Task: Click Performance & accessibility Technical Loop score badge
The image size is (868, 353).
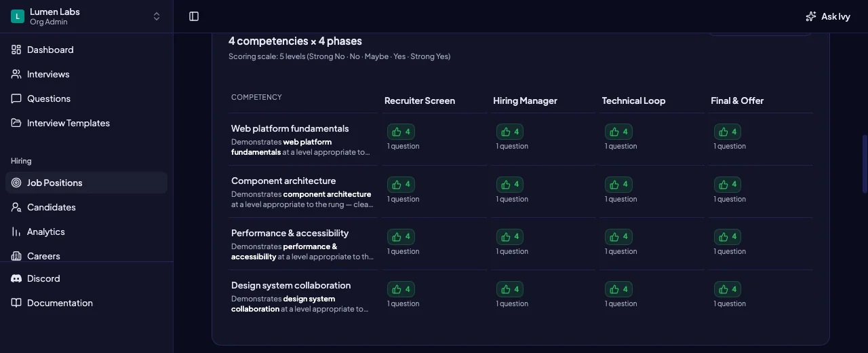Action: click(x=618, y=236)
